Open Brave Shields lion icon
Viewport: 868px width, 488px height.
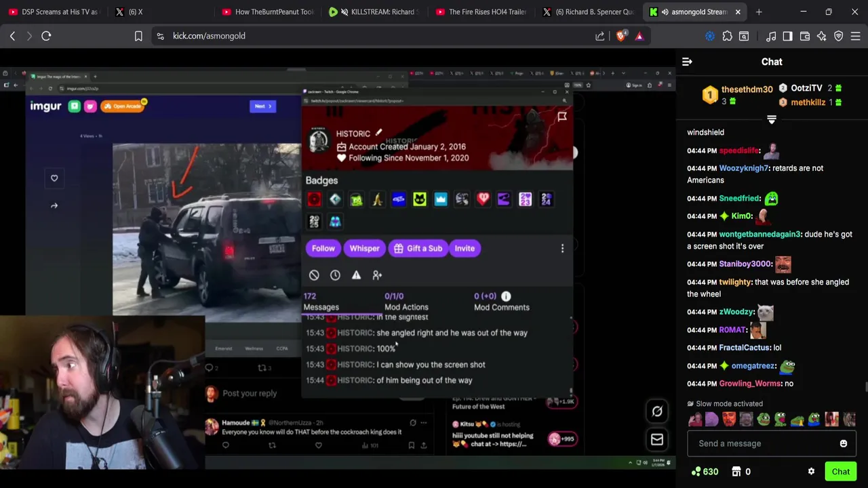[x=620, y=36]
